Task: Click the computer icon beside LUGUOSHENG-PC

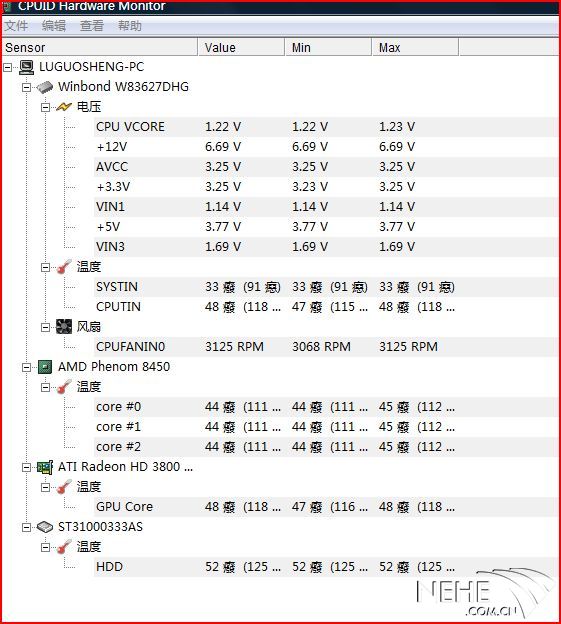Action: pyautogui.click(x=27, y=67)
